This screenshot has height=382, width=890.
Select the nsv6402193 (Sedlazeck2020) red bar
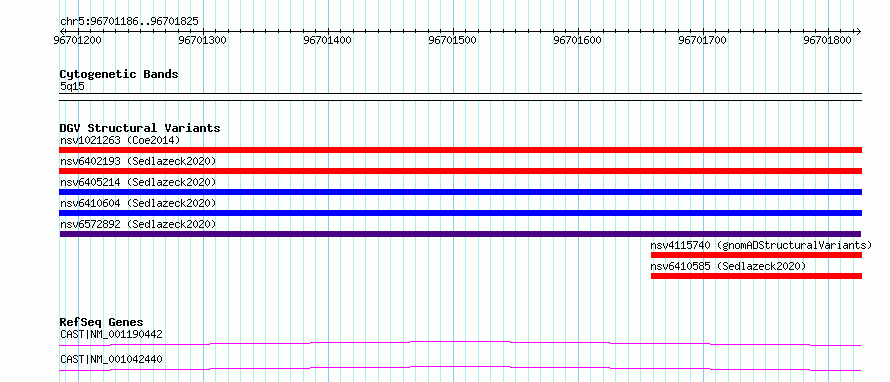point(460,171)
